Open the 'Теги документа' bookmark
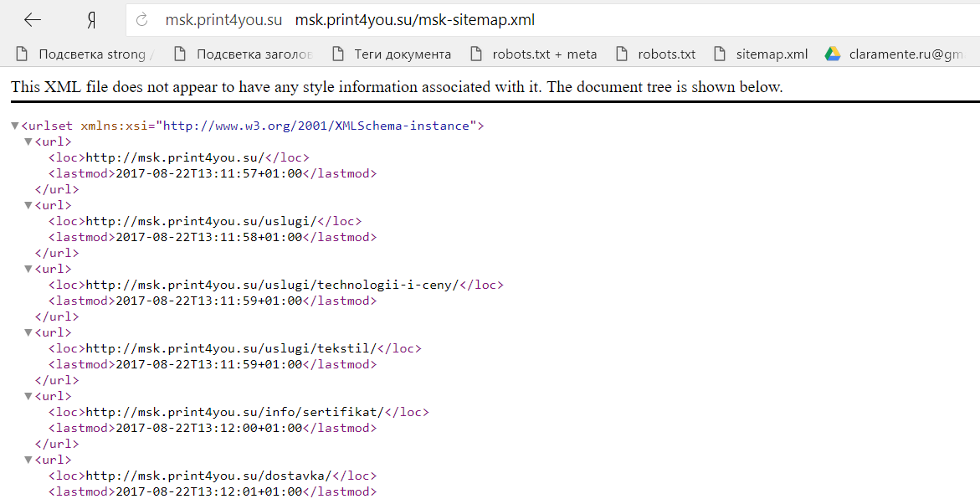 tap(392, 54)
